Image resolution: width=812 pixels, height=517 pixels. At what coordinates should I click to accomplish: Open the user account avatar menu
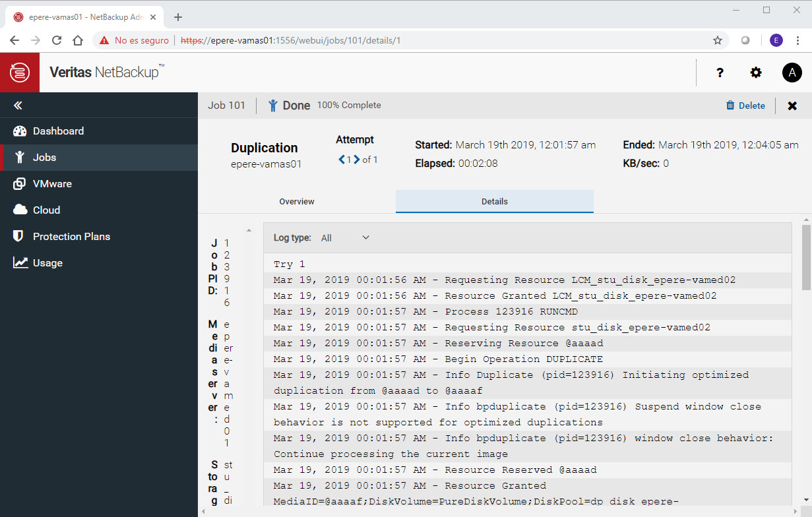click(x=792, y=73)
